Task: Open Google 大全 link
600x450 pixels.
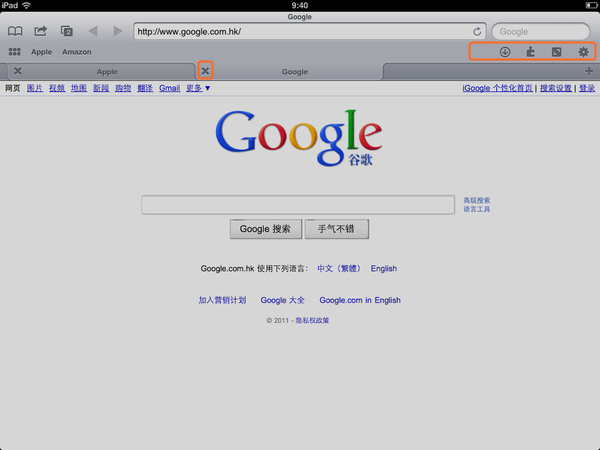Action: (282, 300)
